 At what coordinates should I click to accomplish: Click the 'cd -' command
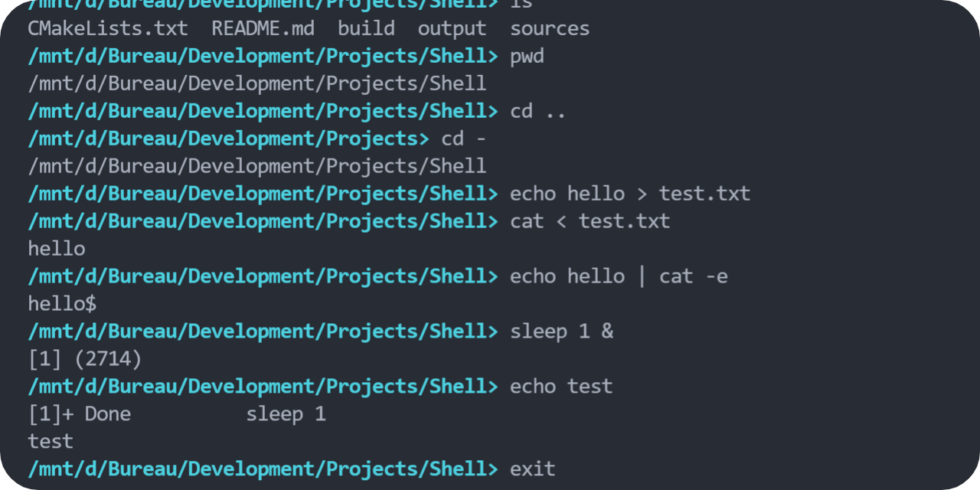[464, 139]
